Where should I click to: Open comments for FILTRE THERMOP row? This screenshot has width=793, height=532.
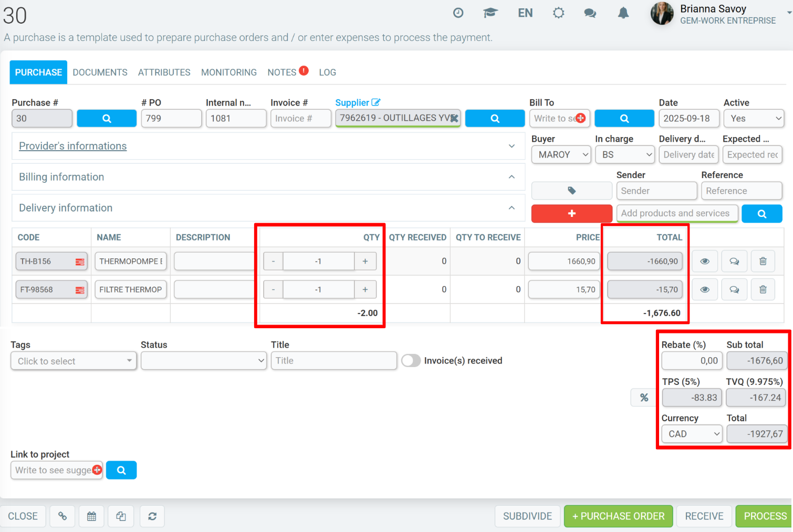pos(734,289)
